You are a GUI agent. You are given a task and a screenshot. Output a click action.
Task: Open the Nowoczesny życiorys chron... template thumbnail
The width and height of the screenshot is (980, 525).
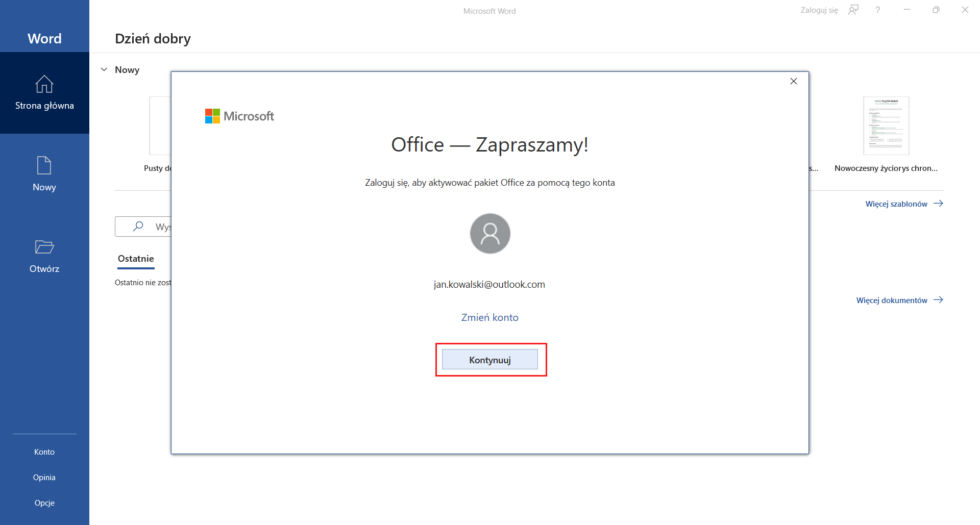tap(886, 126)
